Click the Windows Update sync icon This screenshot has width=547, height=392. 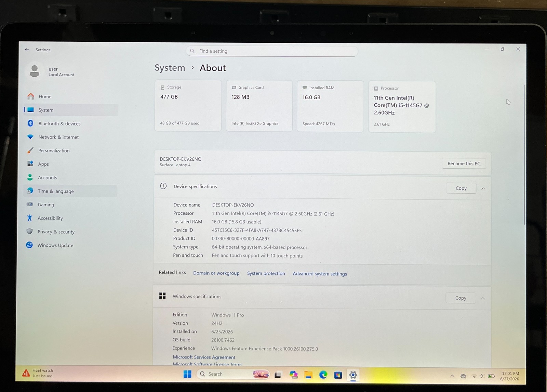29,245
